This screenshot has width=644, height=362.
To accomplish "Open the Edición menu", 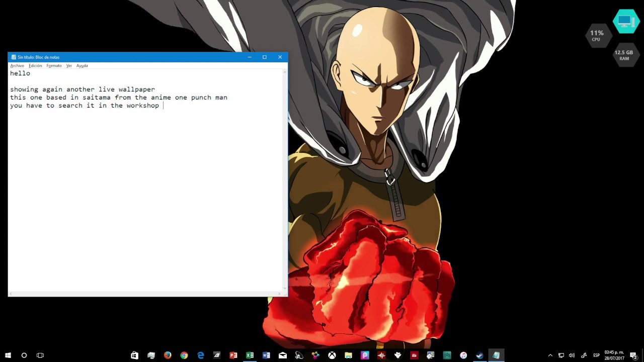I will 35,65.
